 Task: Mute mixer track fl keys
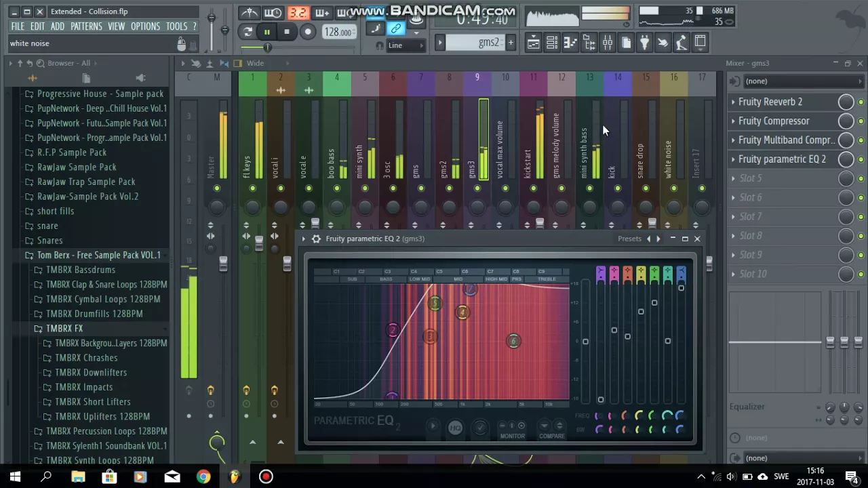pos(252,188)
